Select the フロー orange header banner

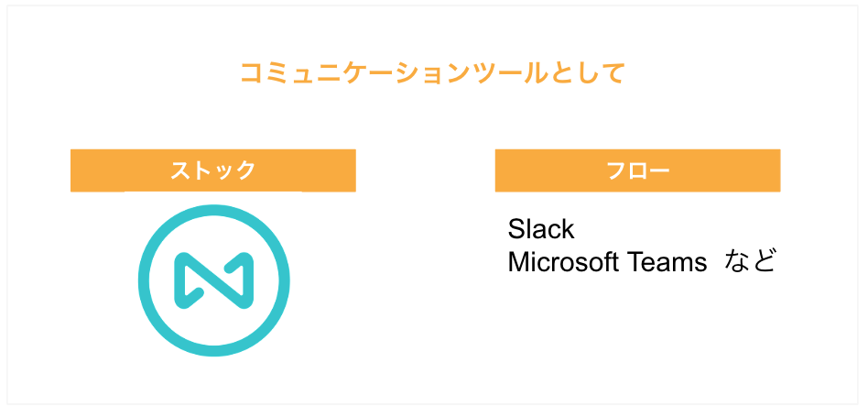[637, 170]
